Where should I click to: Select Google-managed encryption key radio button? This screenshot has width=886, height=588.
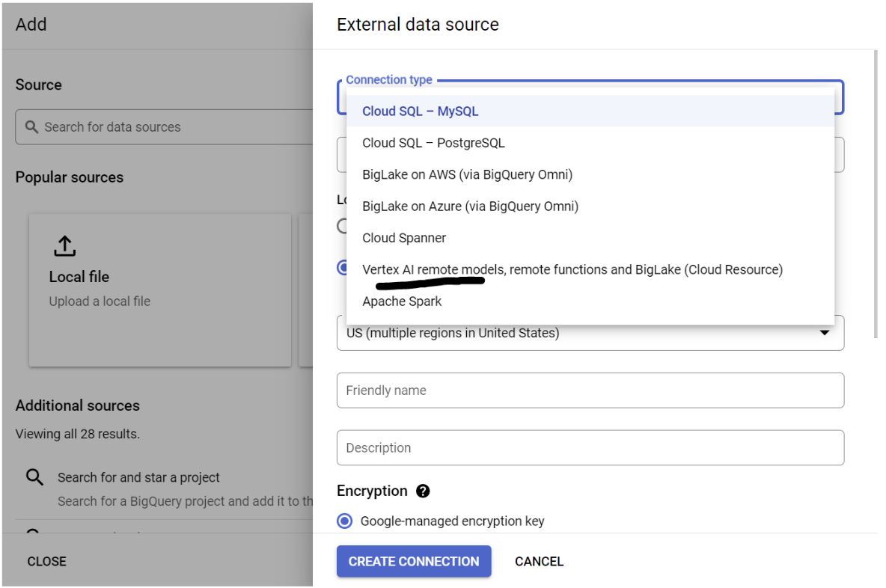click(x=344, y=521)
